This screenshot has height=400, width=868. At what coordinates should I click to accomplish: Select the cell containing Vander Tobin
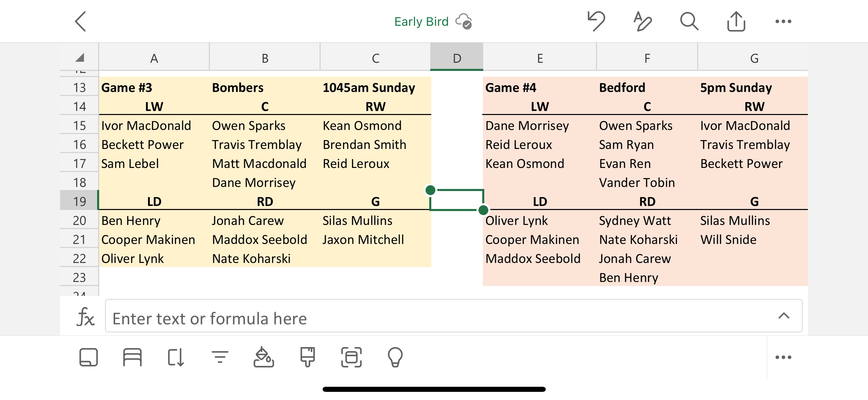click(637, 183)
